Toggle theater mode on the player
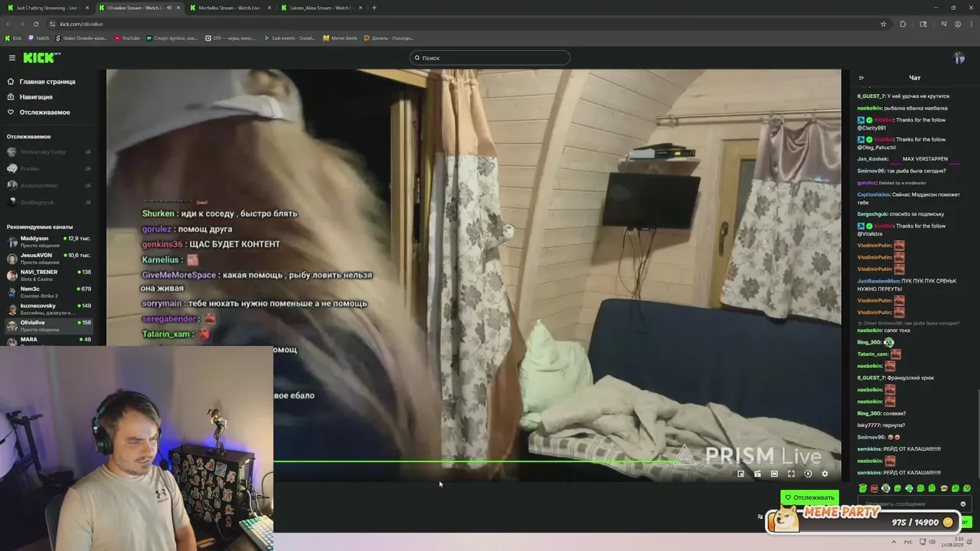The image size is (980, 551). tap(774, 474)
